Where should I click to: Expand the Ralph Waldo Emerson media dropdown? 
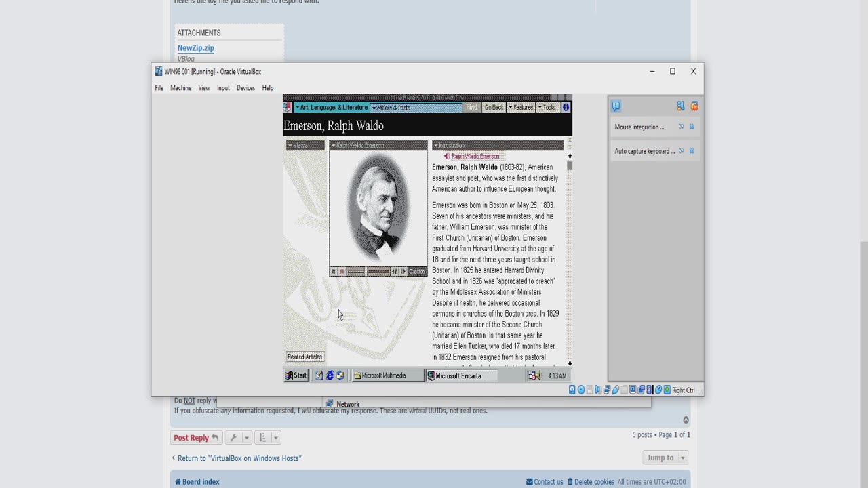click(x=378, y=145)
